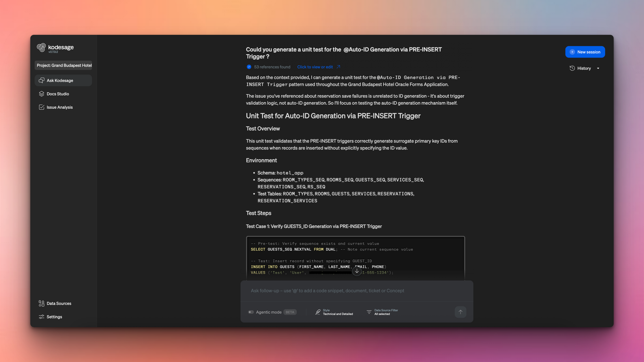
Task: Select the Issue Analysis menu item
Action: coord(60,107)
